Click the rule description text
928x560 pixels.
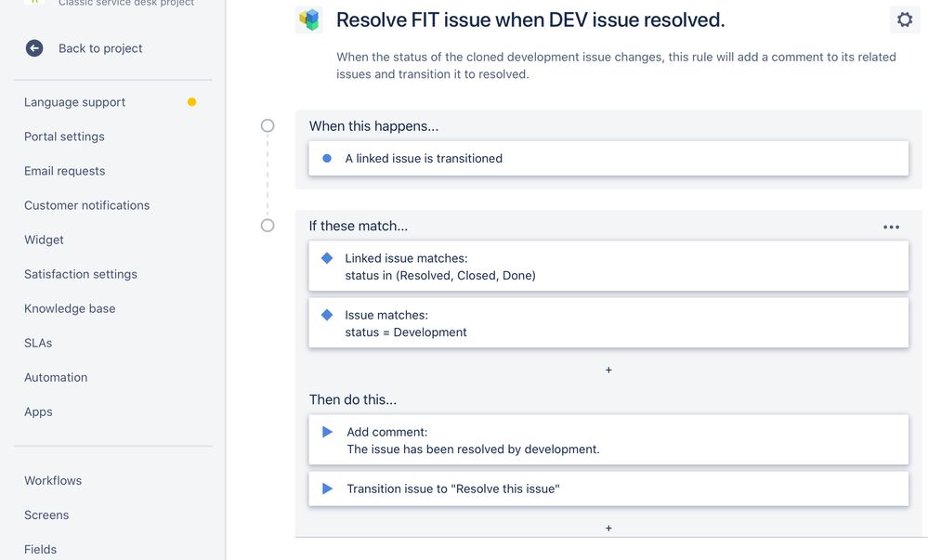pos(616,65)
